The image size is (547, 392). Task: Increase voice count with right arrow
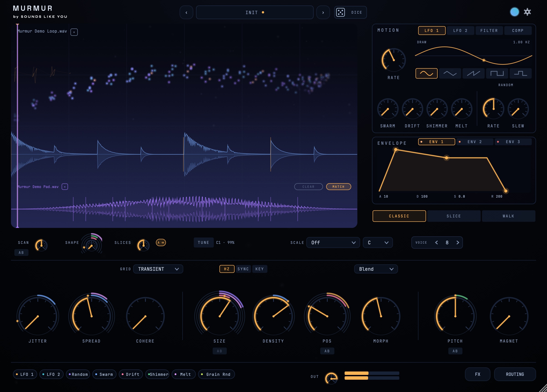point(457,242)
